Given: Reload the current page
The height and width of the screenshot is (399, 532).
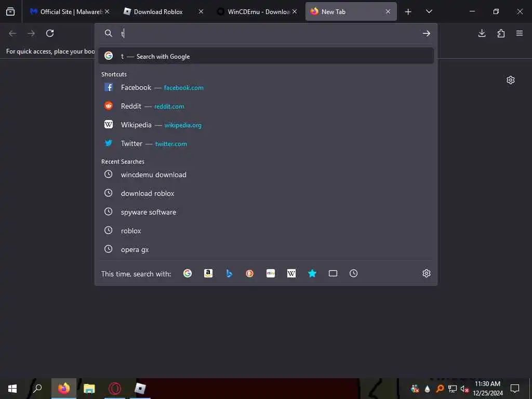Looking at the screenshot, I should click(50, 33).
